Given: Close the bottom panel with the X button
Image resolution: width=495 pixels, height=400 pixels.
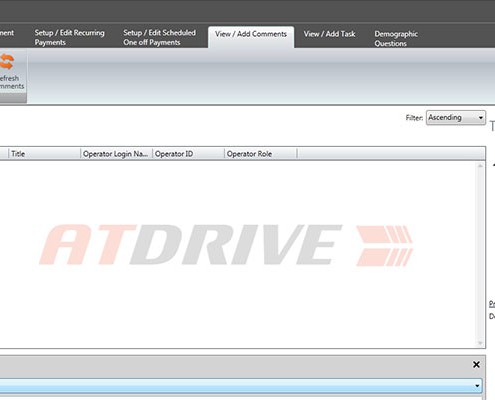Looking at the screenshot, I should (x=476, y=365).
